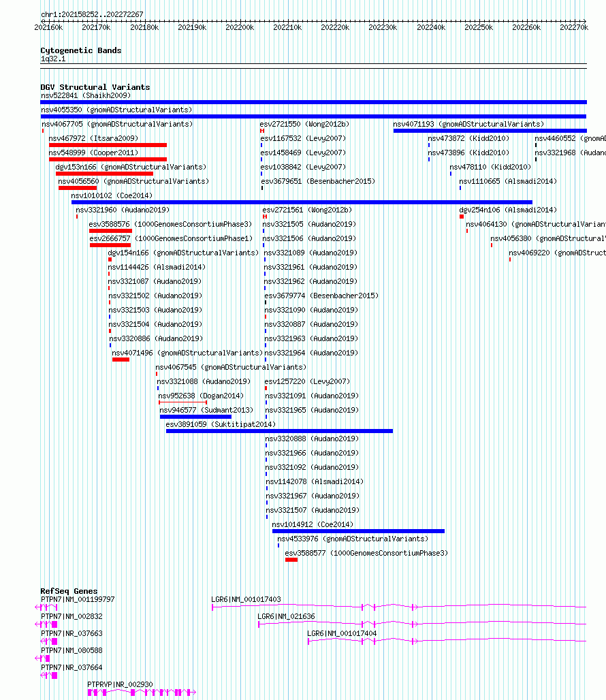Click nsv3321091 (Audano2019) label
Viewport: 606px width, 700px height.
tap(312, 396)
